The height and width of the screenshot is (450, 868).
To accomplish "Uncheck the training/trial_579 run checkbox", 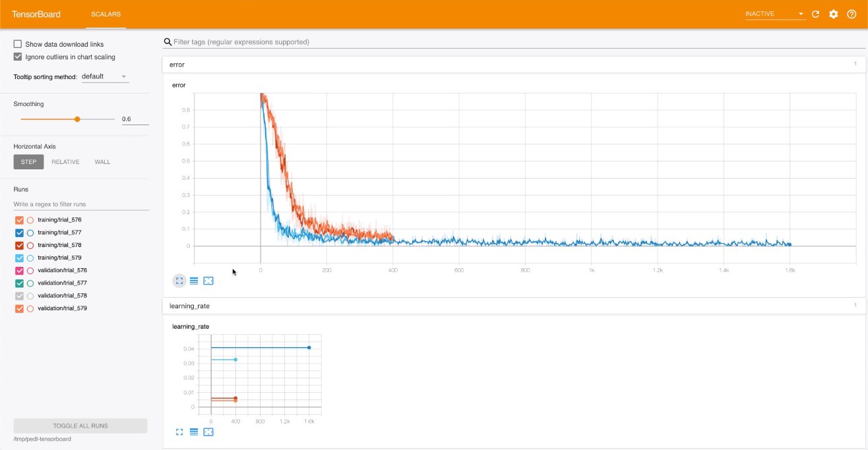I will click(18, 258).
